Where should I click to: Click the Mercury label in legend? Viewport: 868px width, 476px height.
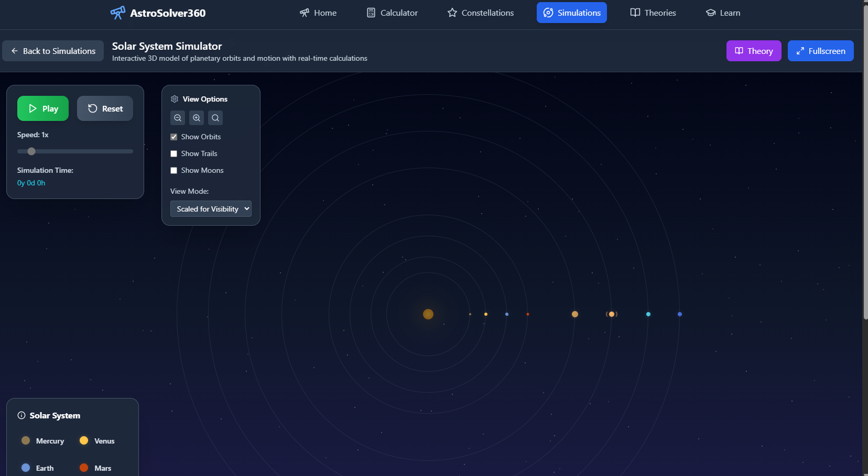pyautogui.click(x=50, y=441)
